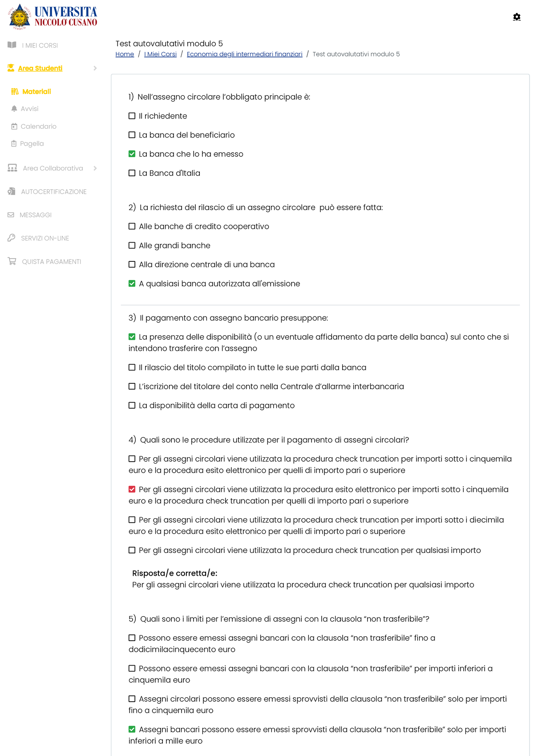The image size is (534, 756).
Task: Click the settings gear icon
Action: (517, 17)
